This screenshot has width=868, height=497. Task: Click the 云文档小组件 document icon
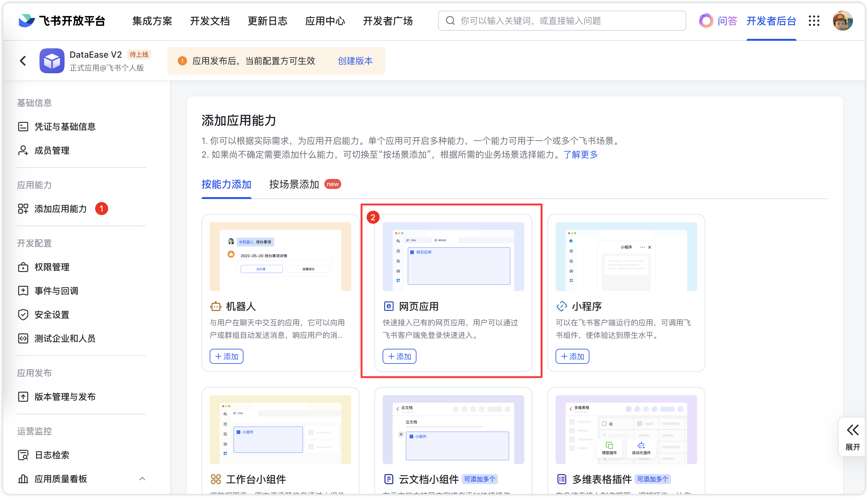[x=389, y=479]
